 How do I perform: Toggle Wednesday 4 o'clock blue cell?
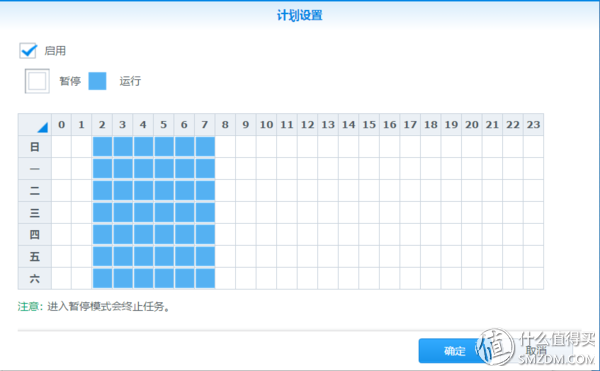point(143,213)
